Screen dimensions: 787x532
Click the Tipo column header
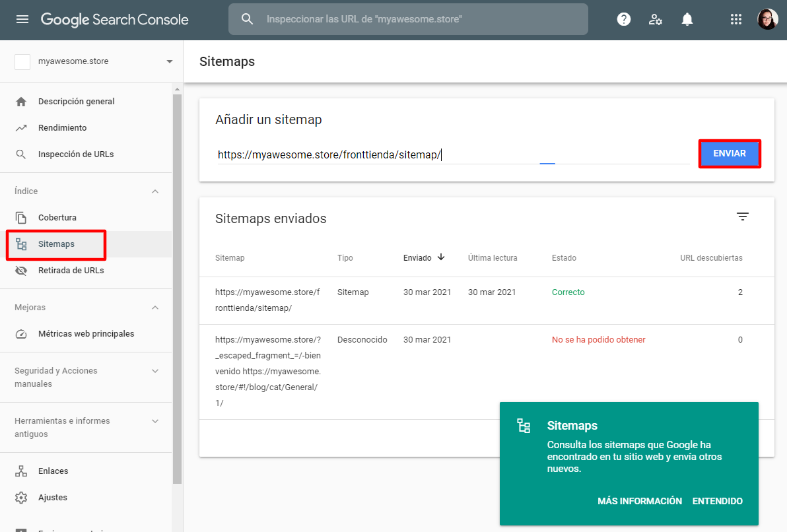coord(345,258)
